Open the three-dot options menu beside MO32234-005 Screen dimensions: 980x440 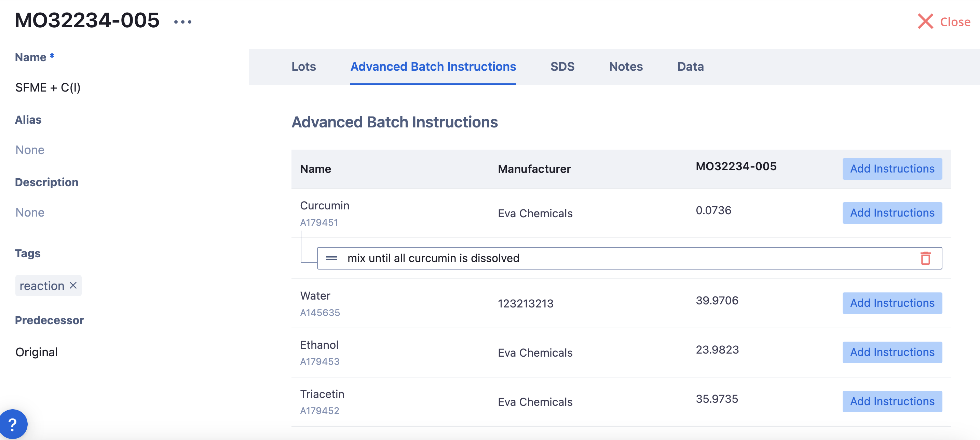click(182, 22)
